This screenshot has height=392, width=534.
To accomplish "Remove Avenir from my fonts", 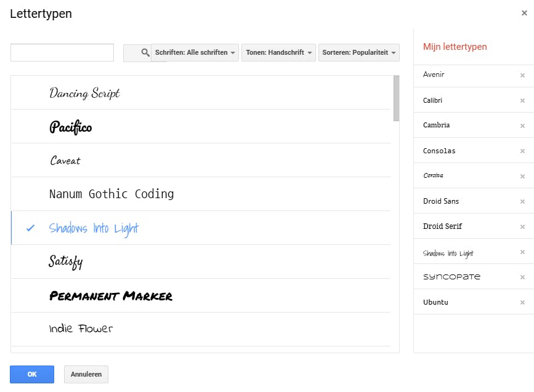I will [x=522, y=76].
